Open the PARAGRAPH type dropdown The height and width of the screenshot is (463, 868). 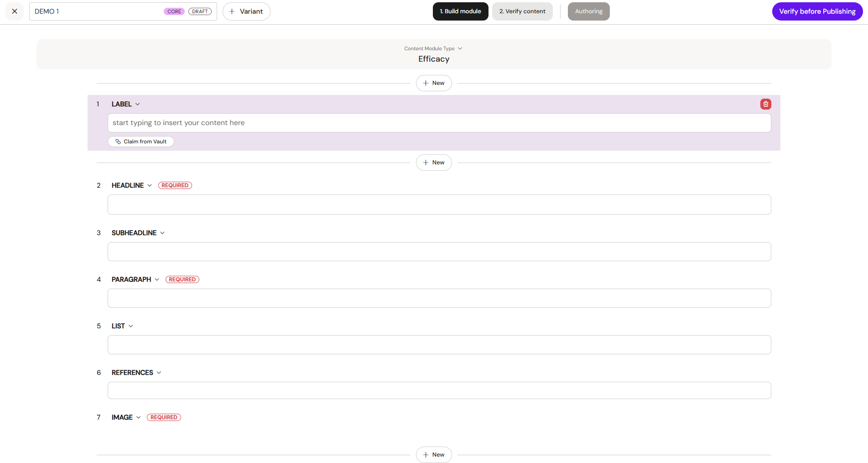157,279
